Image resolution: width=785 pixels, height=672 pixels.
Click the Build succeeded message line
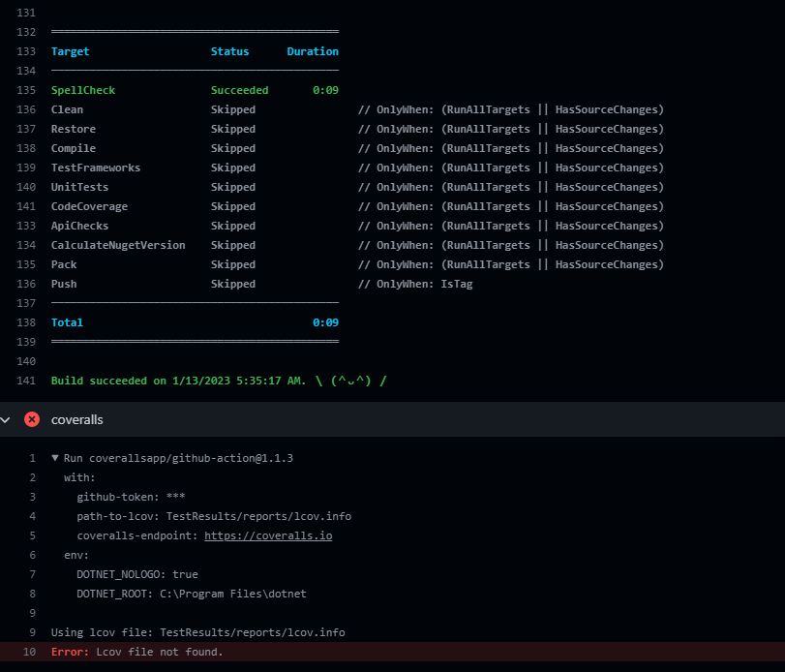[x=219, y=381]
